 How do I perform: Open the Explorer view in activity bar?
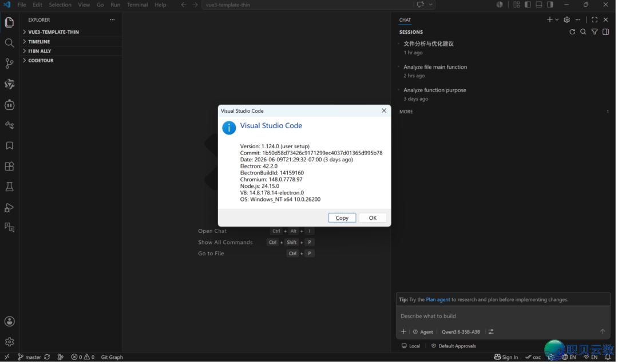point(10,22)
